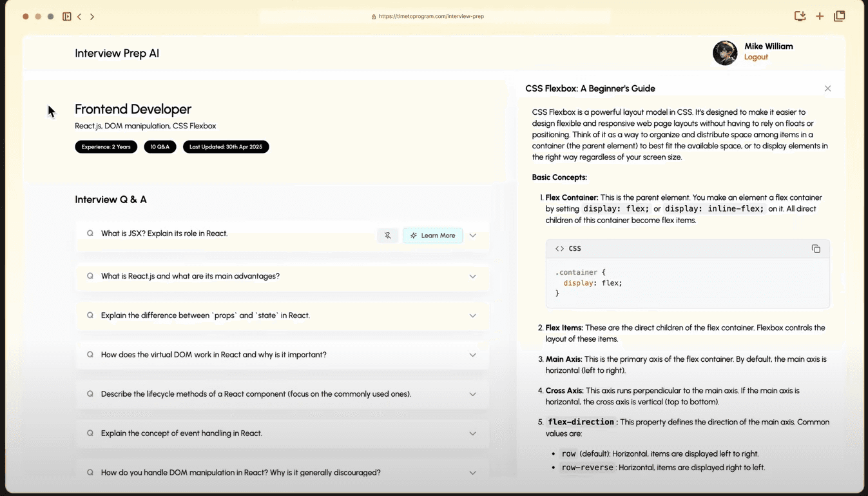Go back with the browser arrow

pyautogui.click(x=79, y=17)
